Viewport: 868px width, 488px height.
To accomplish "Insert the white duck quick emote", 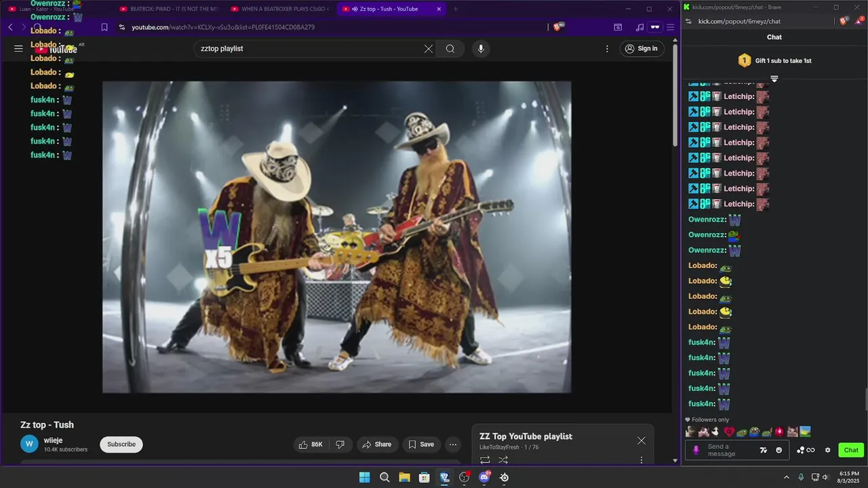I will pos(715,432).
